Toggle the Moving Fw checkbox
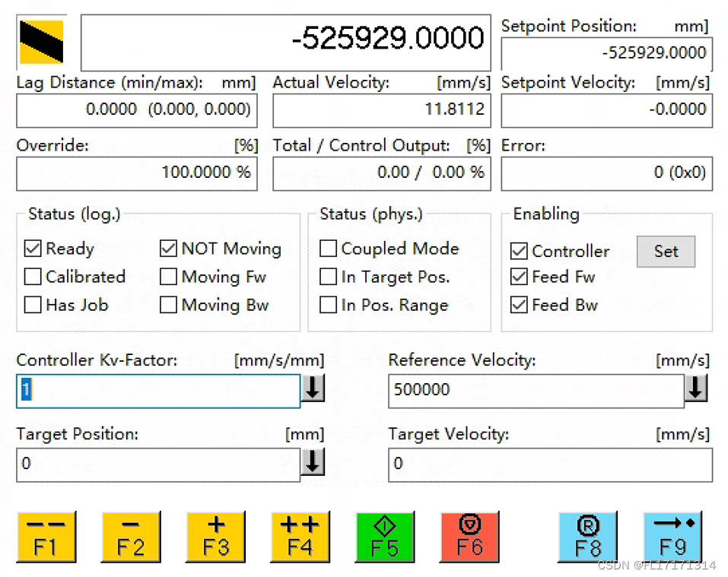Image resolution: width=728 pixels, height=577 pixels. (x=168, y=277)
